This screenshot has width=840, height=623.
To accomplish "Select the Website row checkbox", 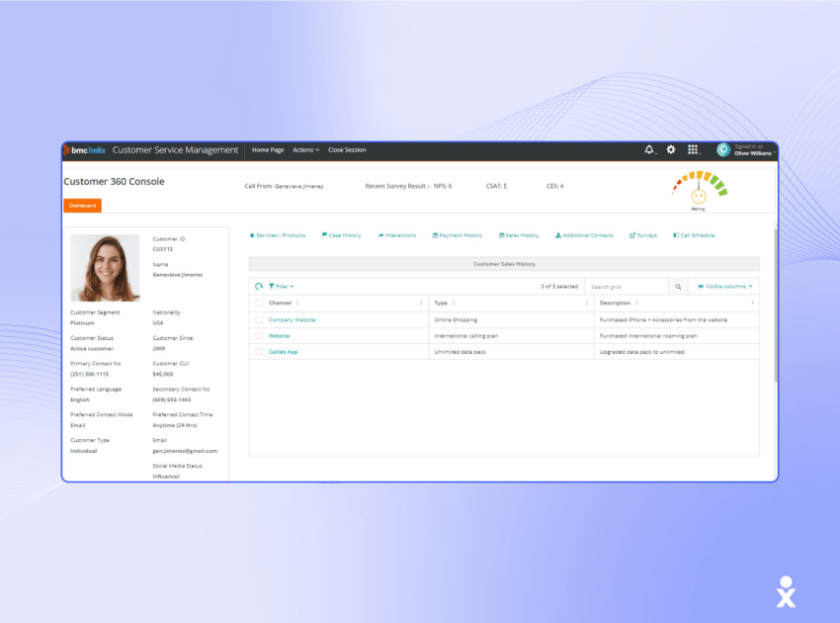I will point(256,335).
